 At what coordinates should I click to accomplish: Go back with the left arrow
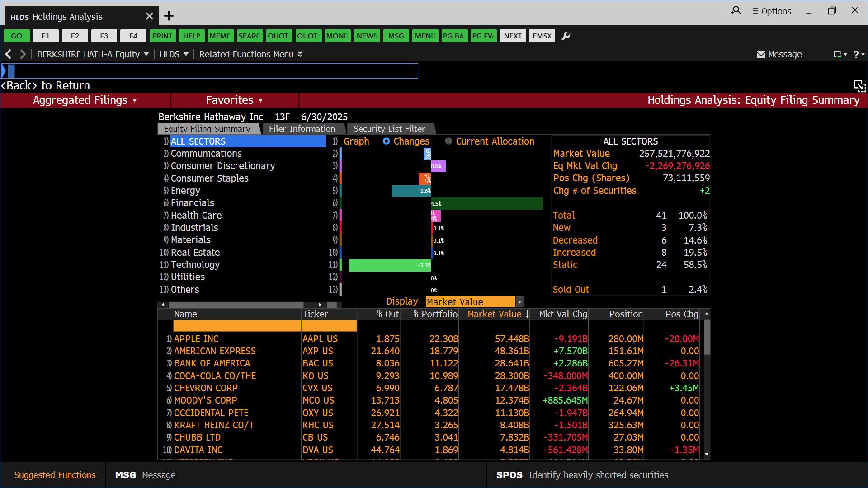point(8,54)
